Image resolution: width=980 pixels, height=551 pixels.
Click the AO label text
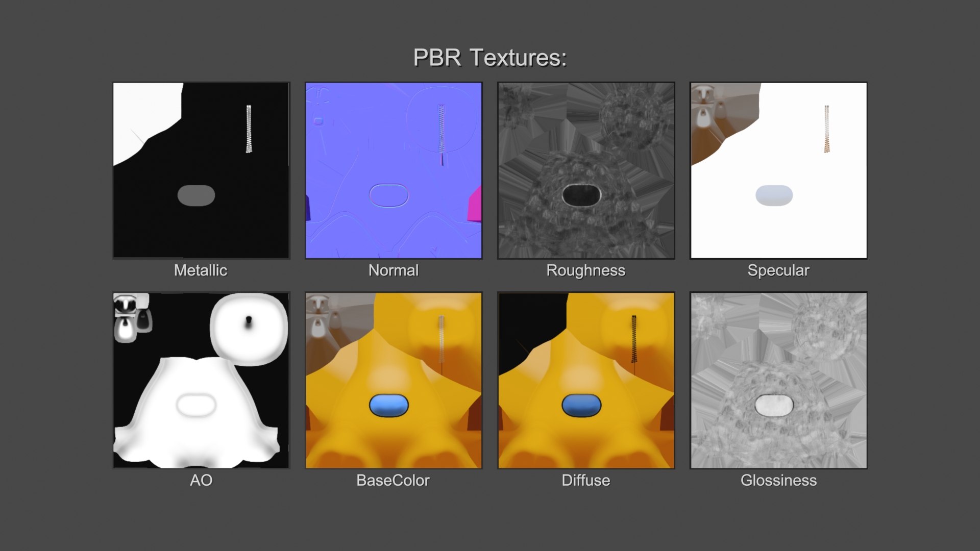point(201,480)
